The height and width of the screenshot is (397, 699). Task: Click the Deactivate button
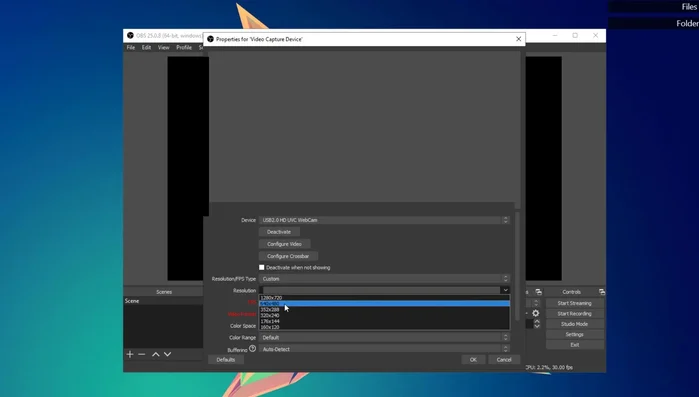pyautogui.click(x=279, y=232)
